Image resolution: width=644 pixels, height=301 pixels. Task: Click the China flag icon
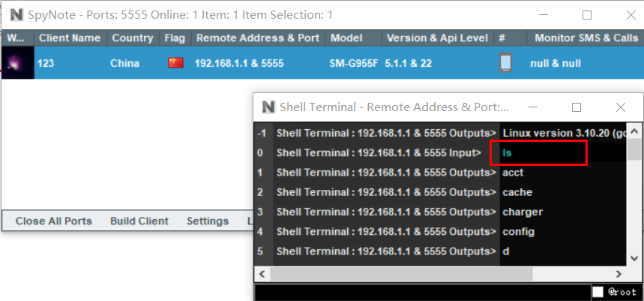tap(175, 63)
